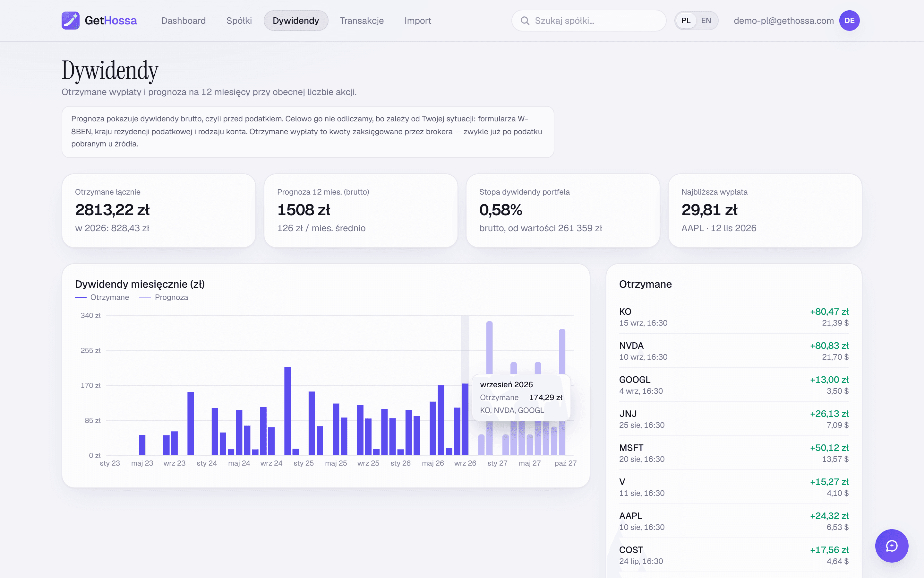Go to the Spółki tab
This screenshot has height=578, width=924.
(239, 21)
